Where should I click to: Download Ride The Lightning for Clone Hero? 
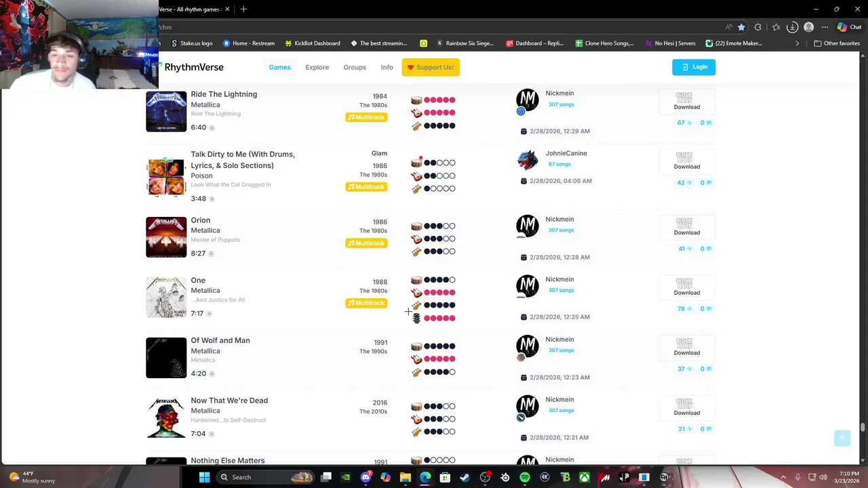pyautogui.click(x=687, y=102)
